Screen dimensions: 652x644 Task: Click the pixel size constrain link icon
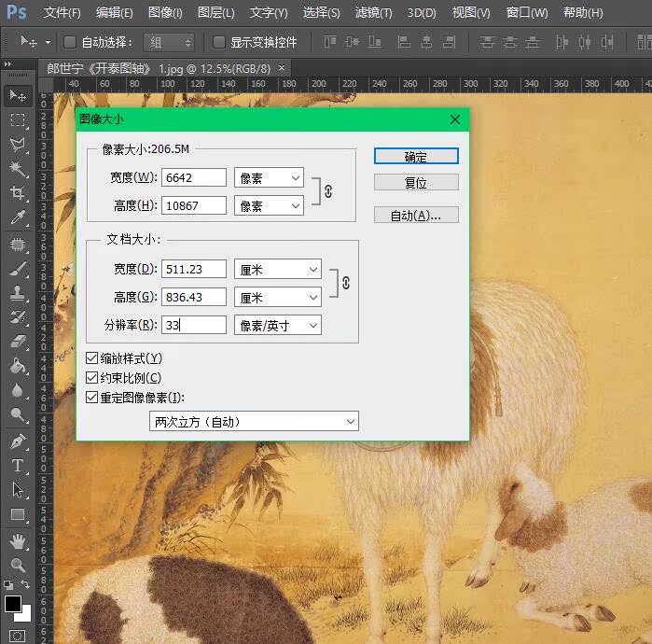pyautogui.click(x=328, y=191)
